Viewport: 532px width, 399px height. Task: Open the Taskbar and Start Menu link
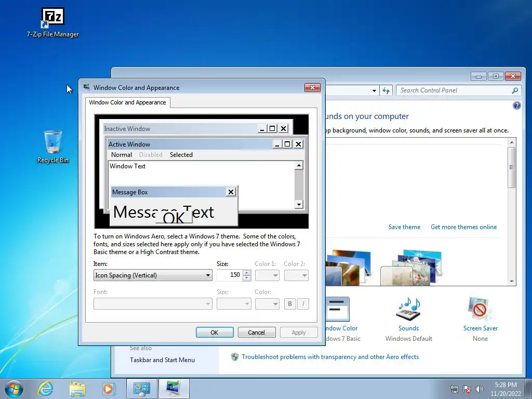click(162, 360)
